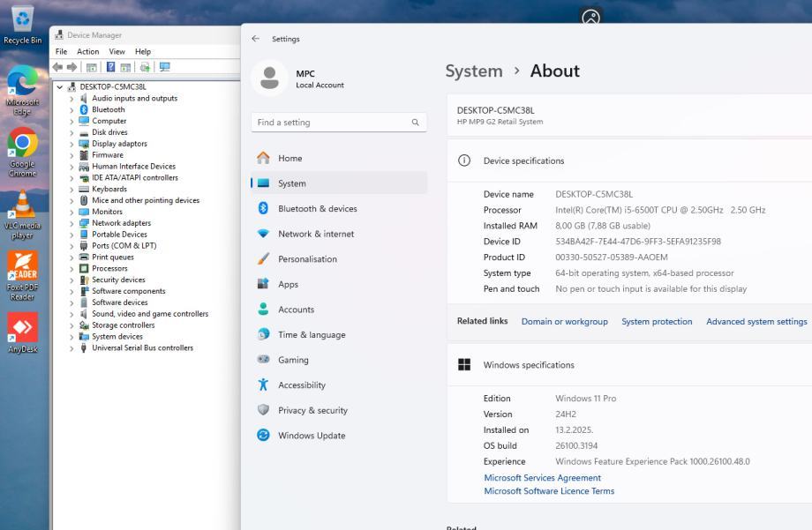Click the Update driver toolbar icon
Viewport: 812px width, 530px height.
tap(145, 67)
